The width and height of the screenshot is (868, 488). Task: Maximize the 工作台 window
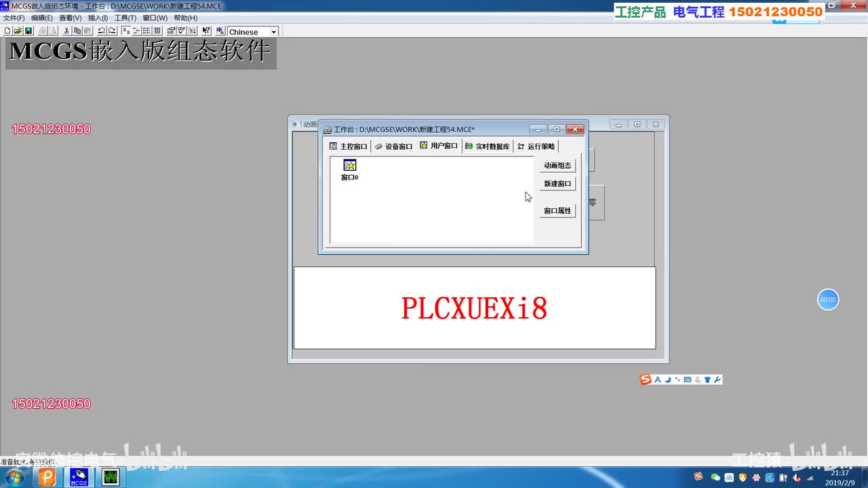pos(556,129)
